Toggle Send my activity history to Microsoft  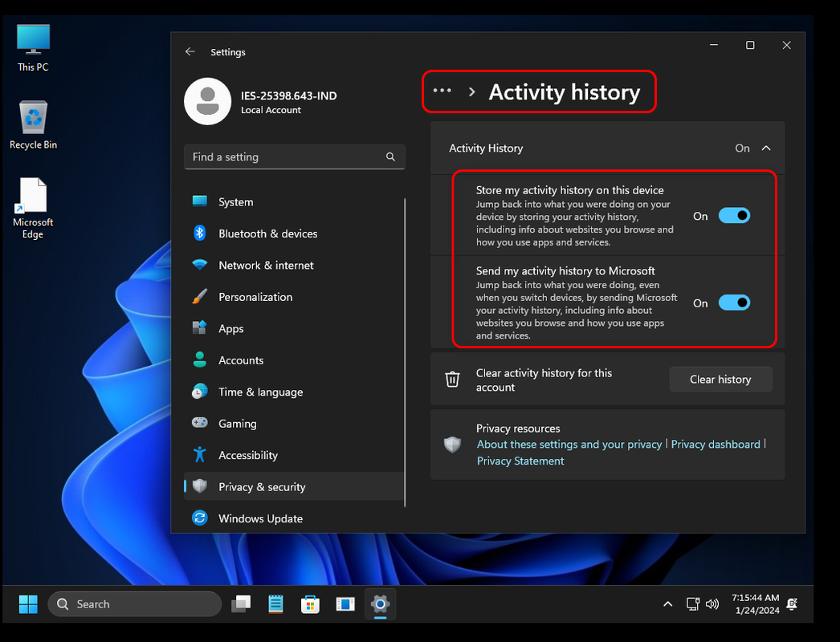(735, 303)
